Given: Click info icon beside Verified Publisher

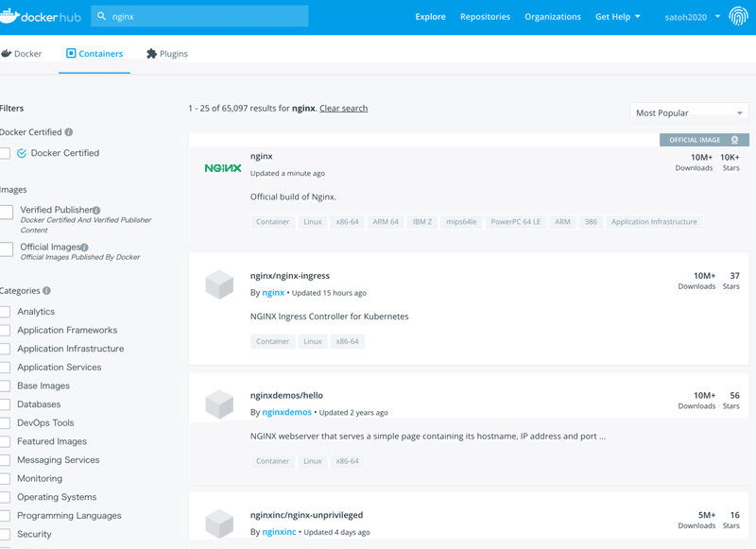Looking at the screenshot, I should [x=96, y=210].
